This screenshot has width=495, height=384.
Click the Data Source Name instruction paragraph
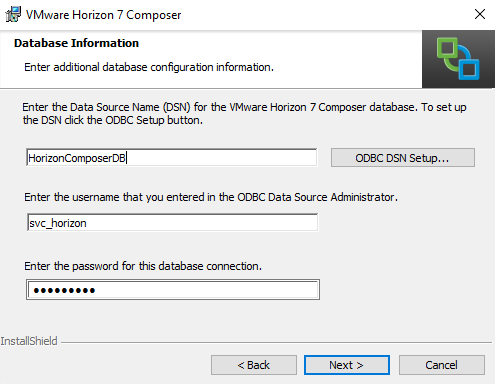244,114
